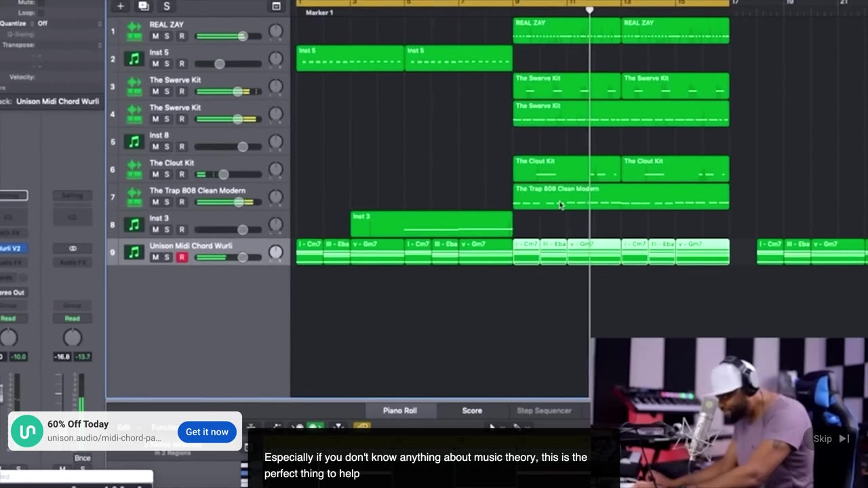
Task: Click the Get it now button
Action: pyautogui.click(x=207, y=432)
